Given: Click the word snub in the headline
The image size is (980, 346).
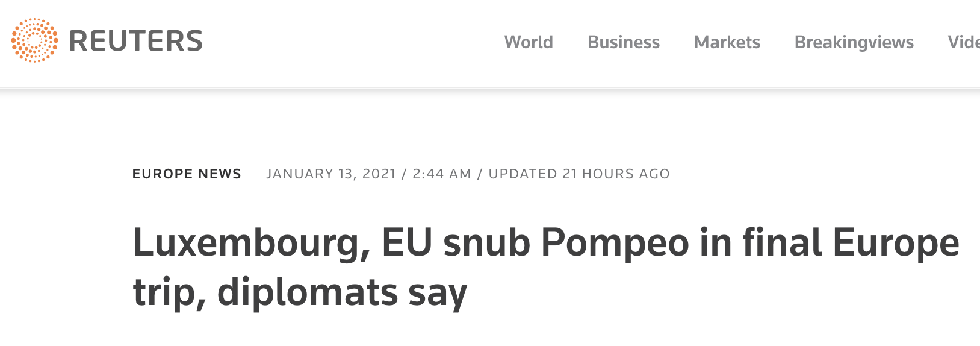Looking at the screenshot, I should click(486, 244).
